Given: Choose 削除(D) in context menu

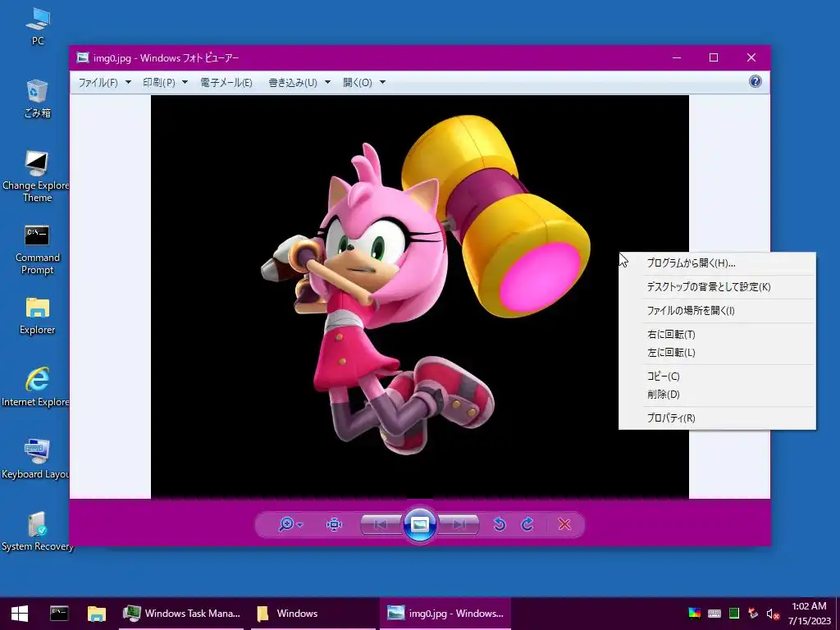Looking at the screenshot, I should click(717, 395).
